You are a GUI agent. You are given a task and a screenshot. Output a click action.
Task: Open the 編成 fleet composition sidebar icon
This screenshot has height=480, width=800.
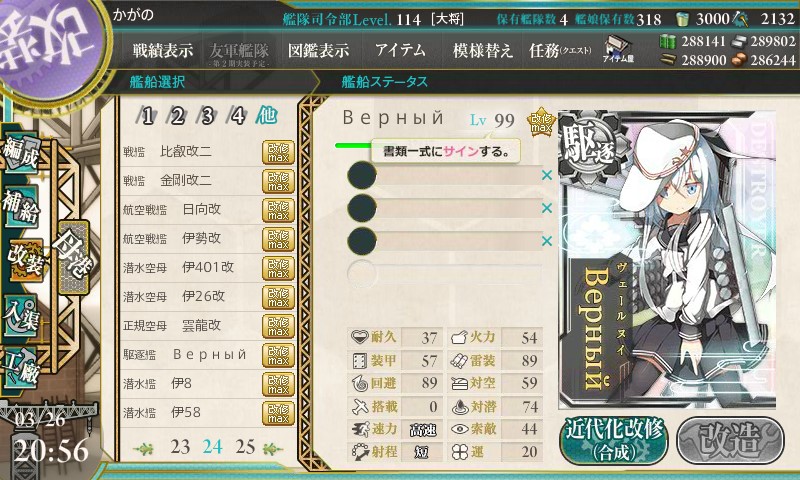(x=21, y=153)
